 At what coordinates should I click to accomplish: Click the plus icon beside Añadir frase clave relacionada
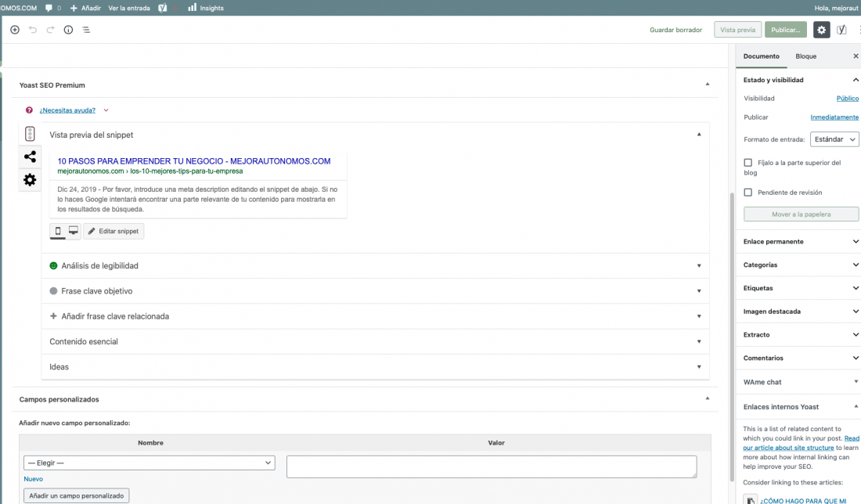[x=53, y=316]
